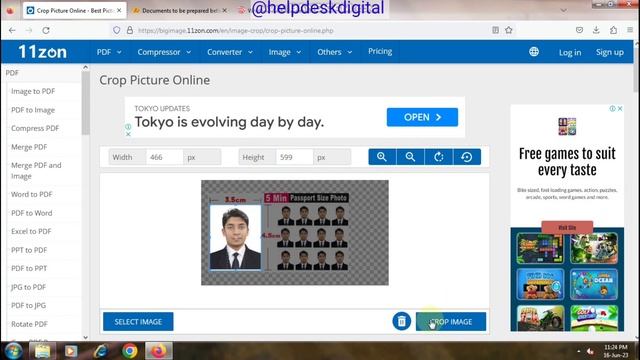Screen dimensions: 640x360
Task: Expand the Image dropdown menu
Action: [284, 52]
